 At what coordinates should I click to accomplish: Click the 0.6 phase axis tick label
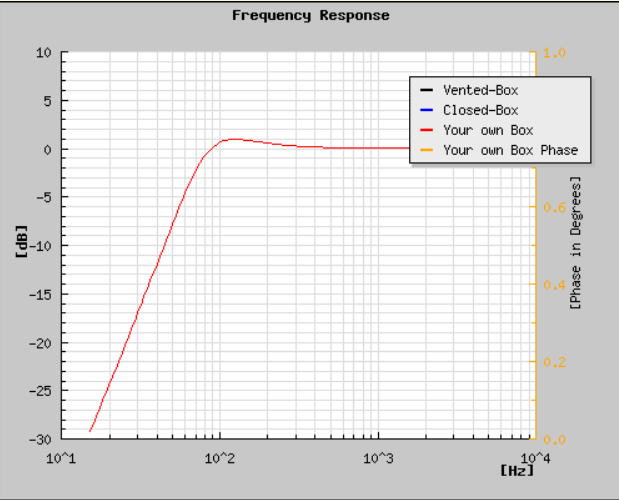pos(554,207)
